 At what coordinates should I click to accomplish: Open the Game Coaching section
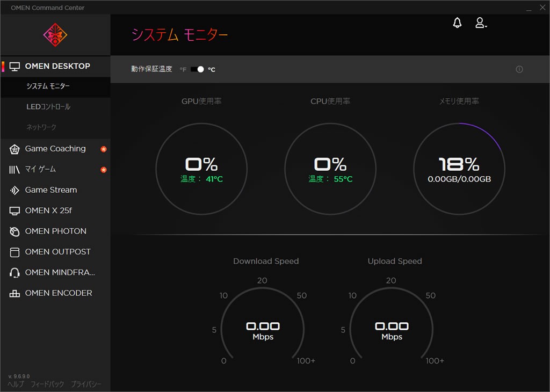(55, 149)
